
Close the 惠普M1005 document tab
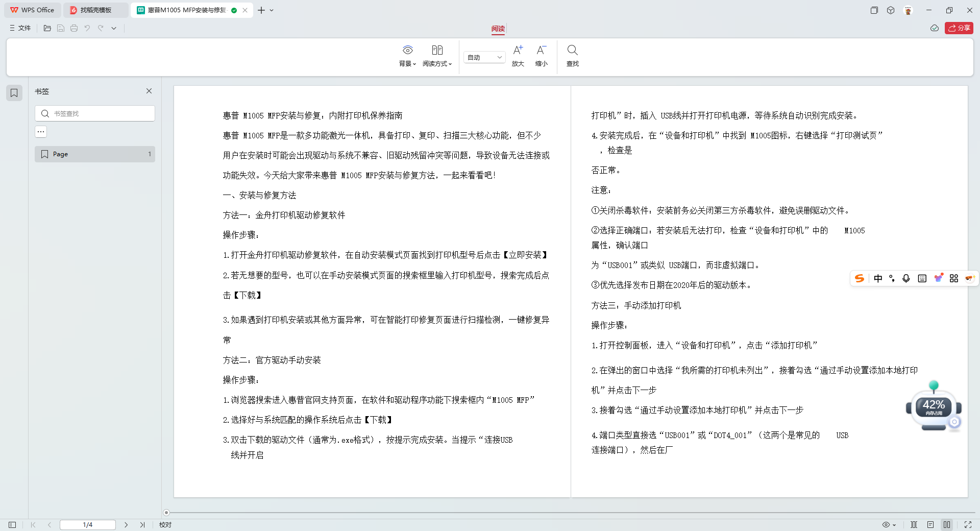245,10
